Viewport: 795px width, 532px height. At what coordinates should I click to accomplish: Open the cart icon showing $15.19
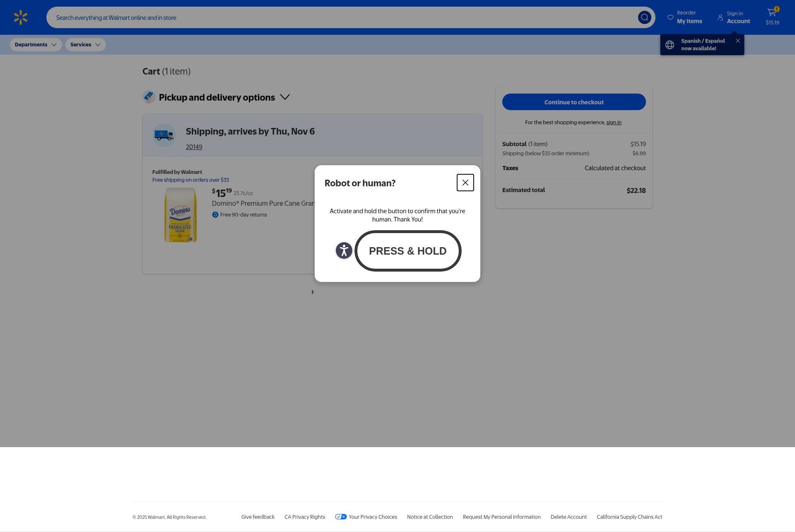pos(772,17)
